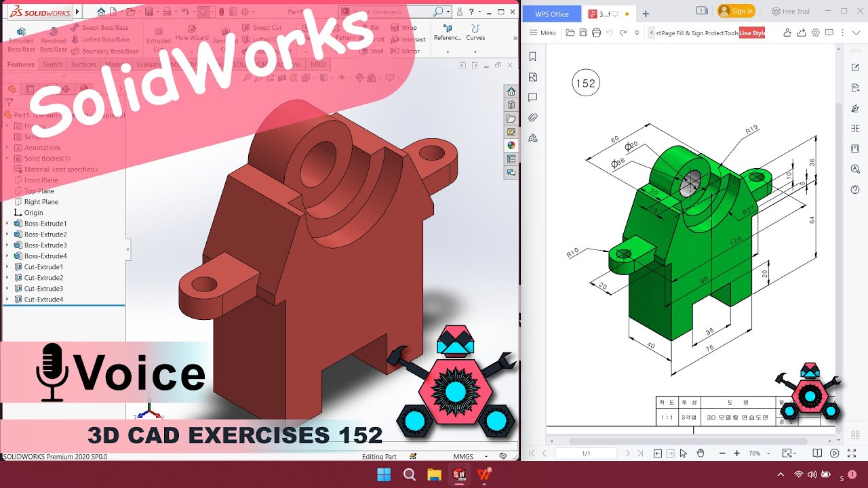Viewport: 868px width, 488px height.
Task: Open the Reference Geometry dropdown arrow
Action: [x=447, y=51]
